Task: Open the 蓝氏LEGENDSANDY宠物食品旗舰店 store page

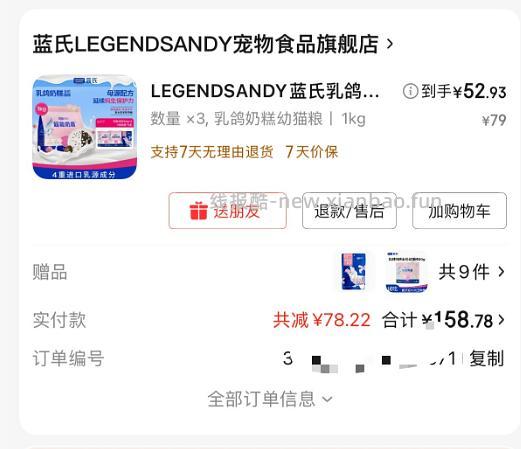Action: (206, 44)
